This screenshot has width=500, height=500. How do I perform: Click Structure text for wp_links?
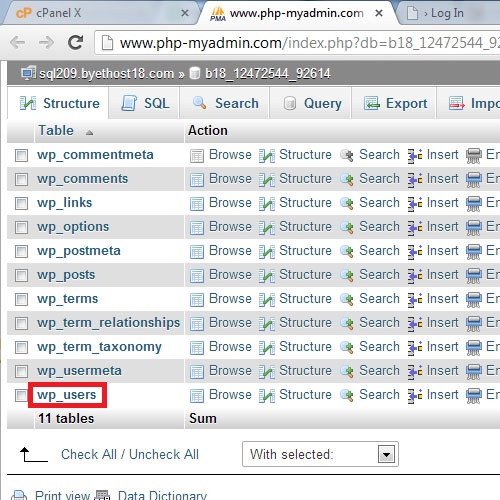(x=305, y=203)
